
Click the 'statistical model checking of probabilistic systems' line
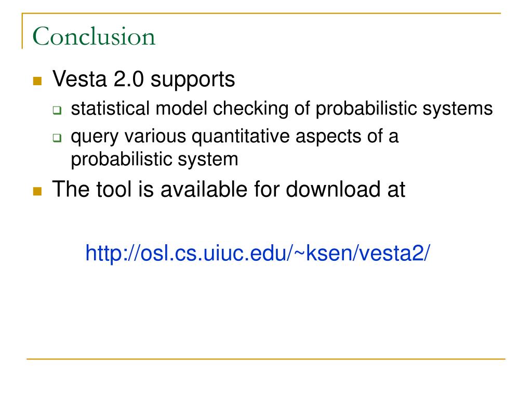(282, 109)
